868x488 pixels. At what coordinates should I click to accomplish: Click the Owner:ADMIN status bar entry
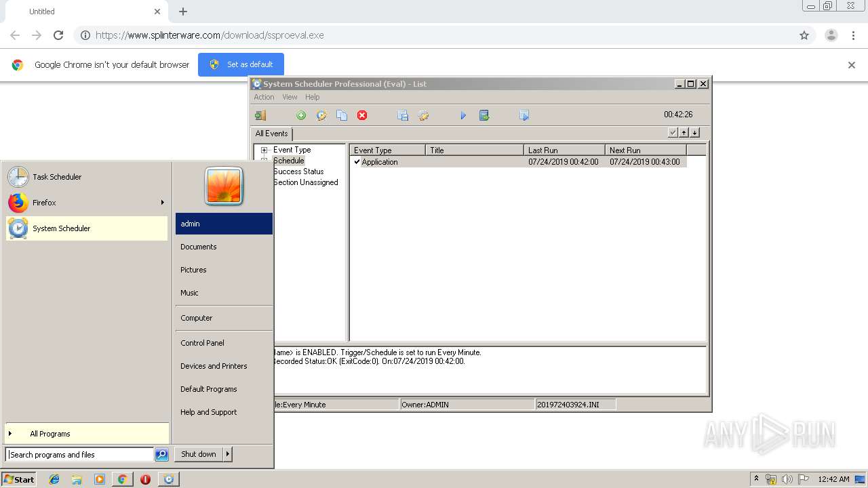(467, 405)
